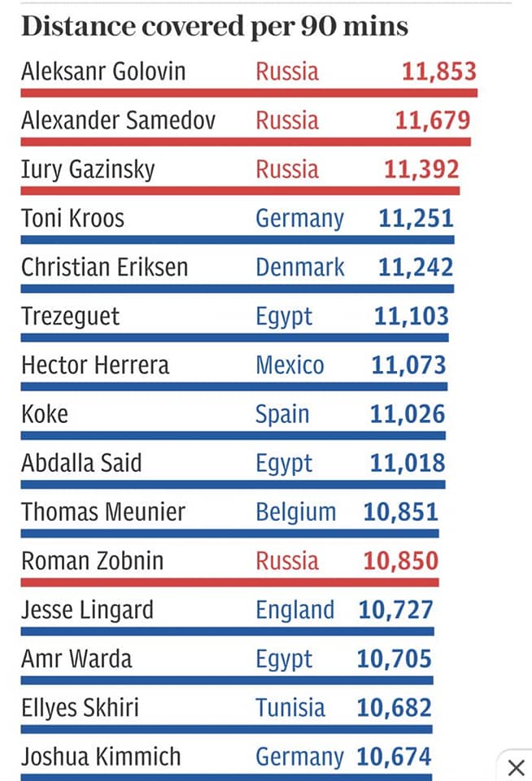Click the Germany label beside Toni Kroos
The image size is (532, 781).
point(300,219)
